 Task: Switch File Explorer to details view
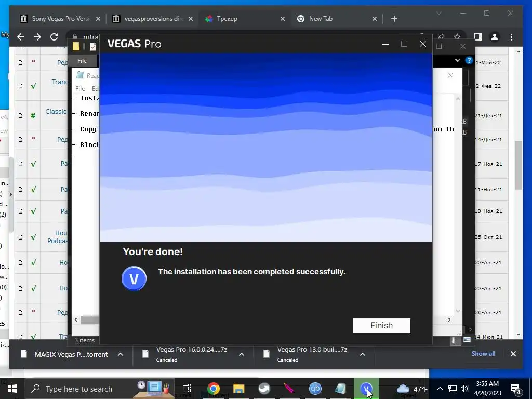click(454, 340)
